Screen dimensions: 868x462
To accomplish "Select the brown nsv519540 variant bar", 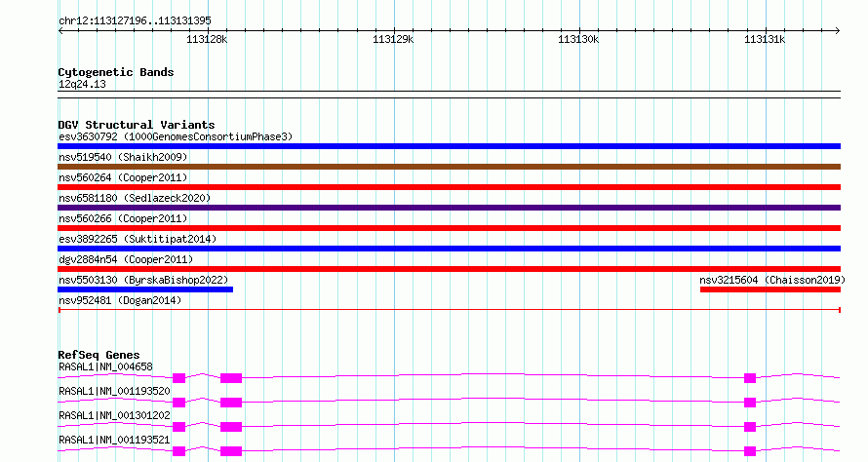I will click(449, 167).
